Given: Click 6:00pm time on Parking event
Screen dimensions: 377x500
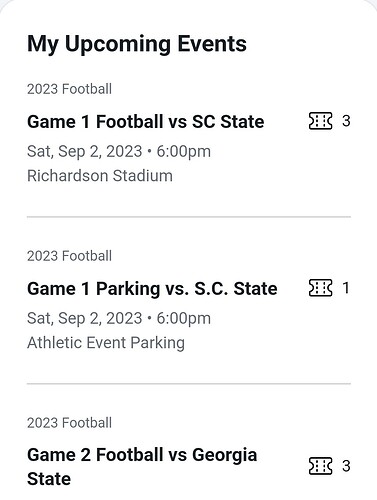Looking at the screenshot, I should (x=184, y=318).
